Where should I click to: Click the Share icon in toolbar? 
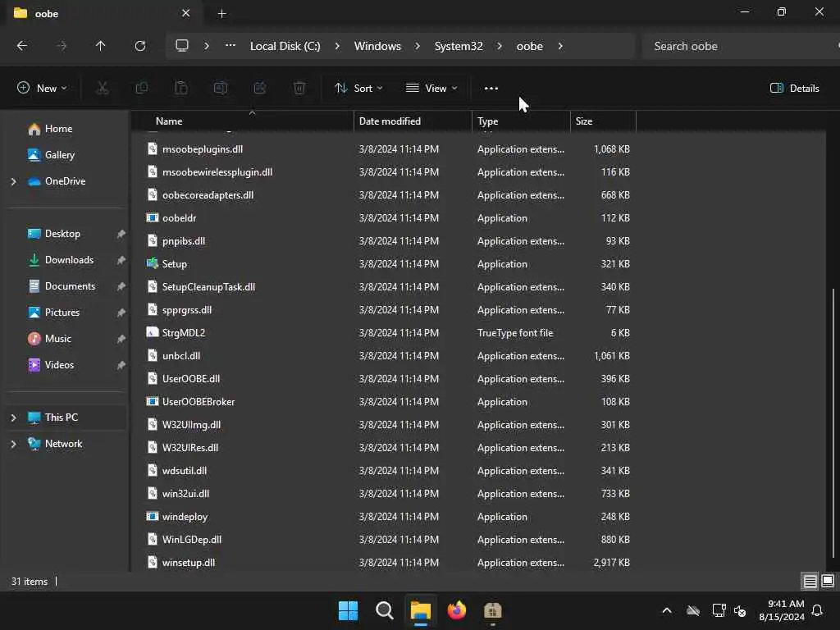pyautogui.click(x=260, y=88)
